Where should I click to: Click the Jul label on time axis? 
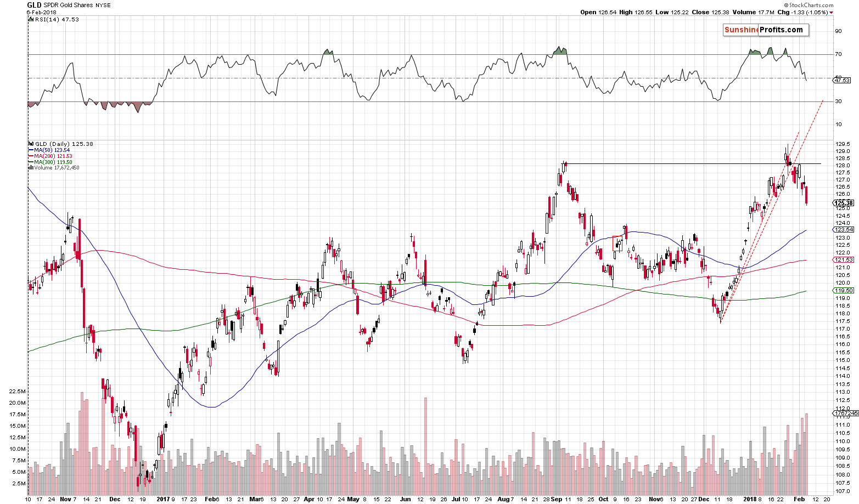pyautogui.click(x=457, y=500)
